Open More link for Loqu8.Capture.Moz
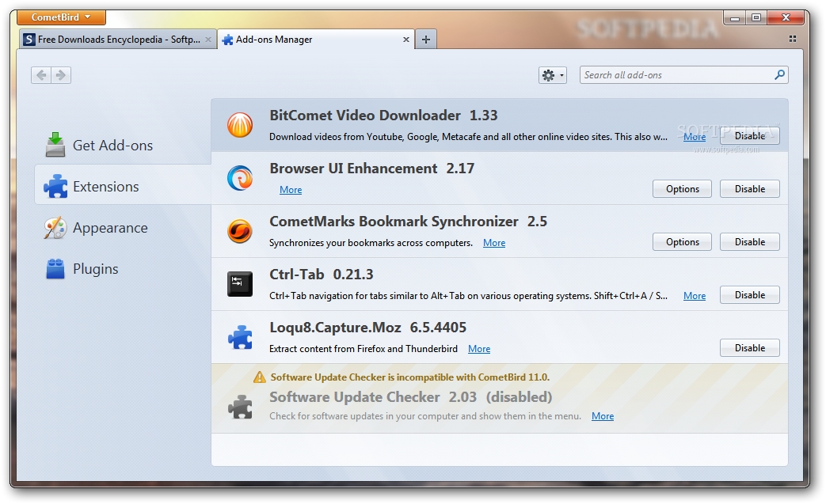 [x=479, y=350]
